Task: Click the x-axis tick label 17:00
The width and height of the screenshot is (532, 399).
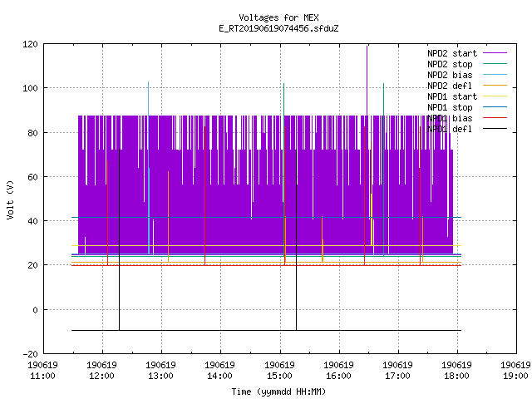Action: pos(397,376)
